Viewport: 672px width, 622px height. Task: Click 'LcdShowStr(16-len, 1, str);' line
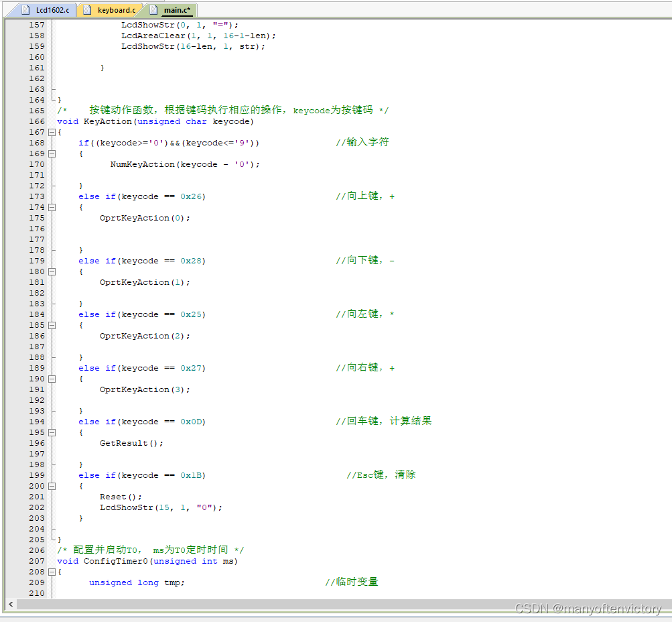tap(193, 47)
